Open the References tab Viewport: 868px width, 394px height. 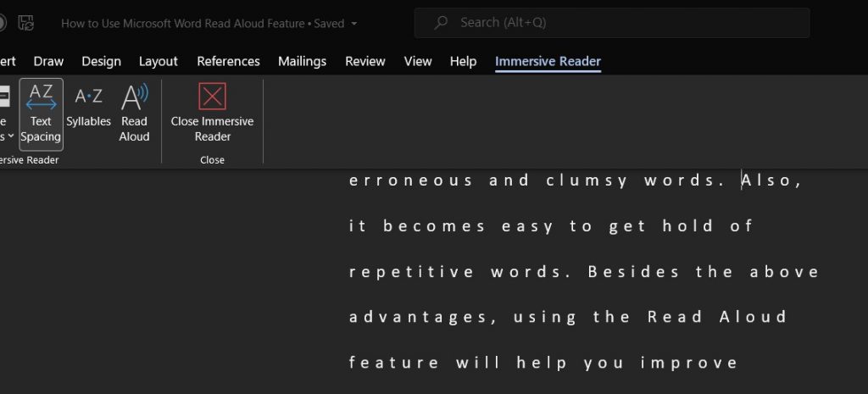[228, 61]
